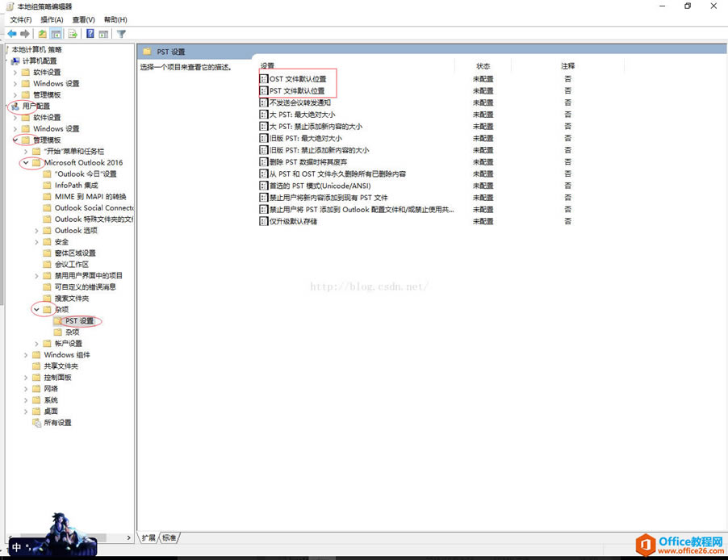
Task: Click the Forward arrow toolbar icon
Action: coord(25,34)
